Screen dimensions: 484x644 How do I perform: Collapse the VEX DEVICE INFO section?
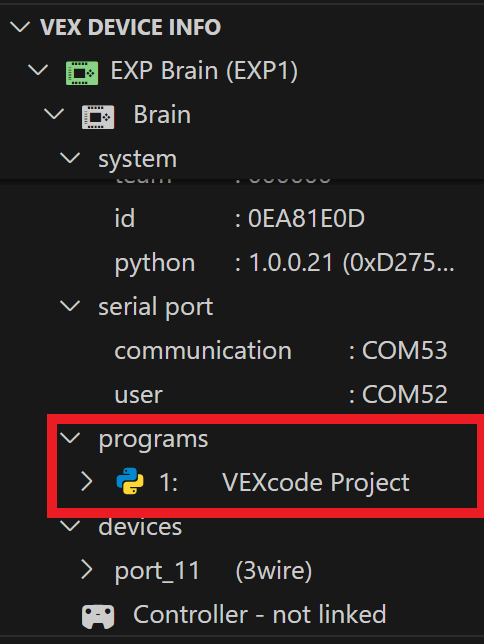click(x=19, y=27)
